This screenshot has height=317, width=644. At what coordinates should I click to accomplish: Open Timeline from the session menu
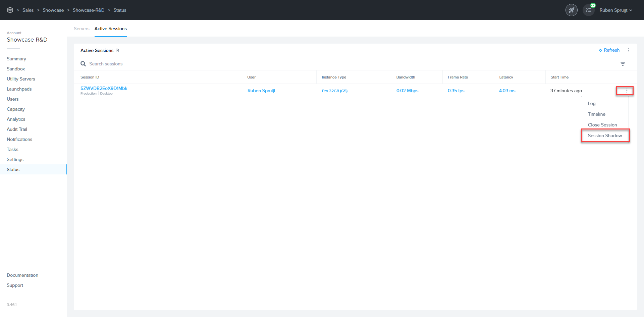tap(596, 114)
